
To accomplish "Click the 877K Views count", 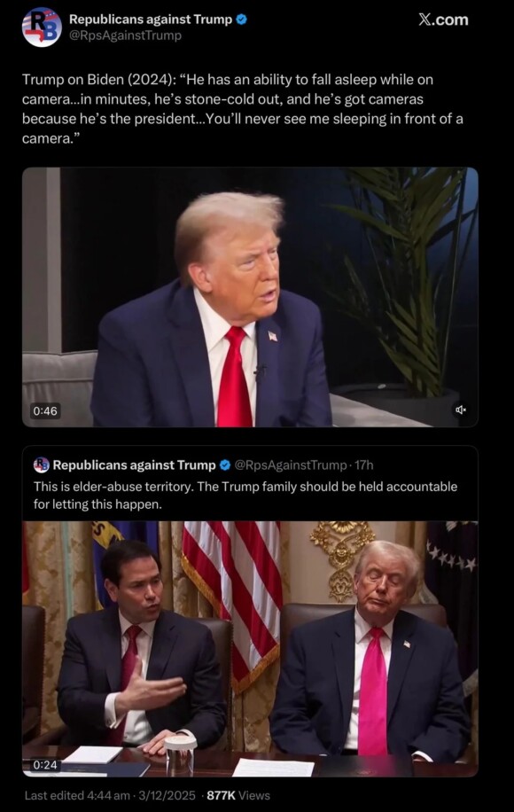I will 238,795.
